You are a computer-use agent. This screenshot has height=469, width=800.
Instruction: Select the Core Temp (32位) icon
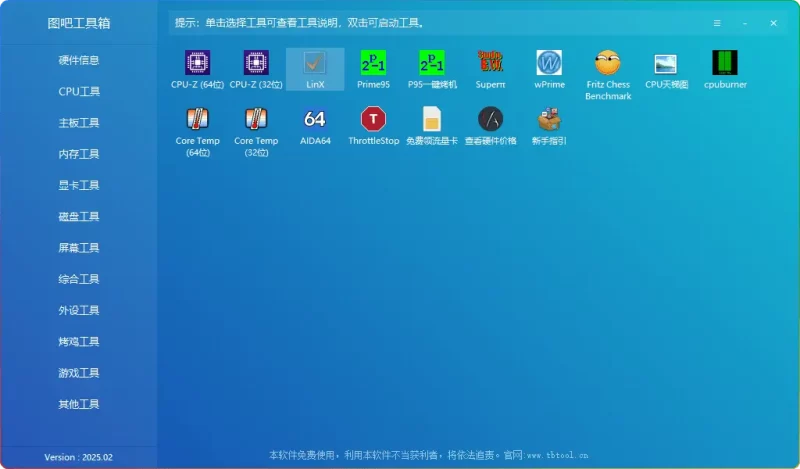point(256,119)
